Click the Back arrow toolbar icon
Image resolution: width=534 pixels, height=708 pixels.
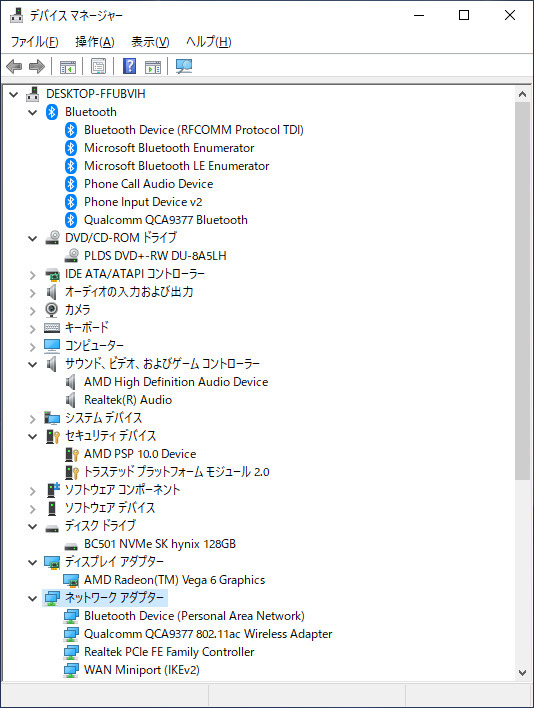tap(14, 66)
